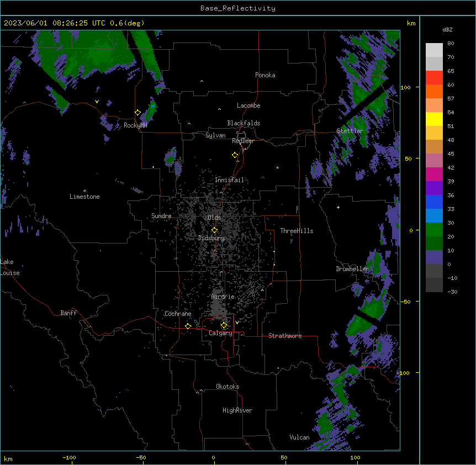Click the 100 tick on the vertical km axis
This screenshot has width=476, height=465.
405,88
